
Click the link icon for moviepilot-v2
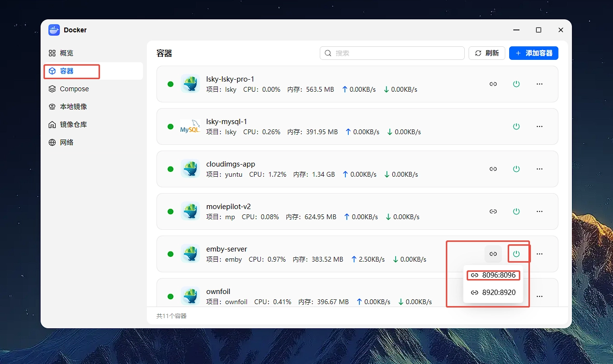pos(493,211)
